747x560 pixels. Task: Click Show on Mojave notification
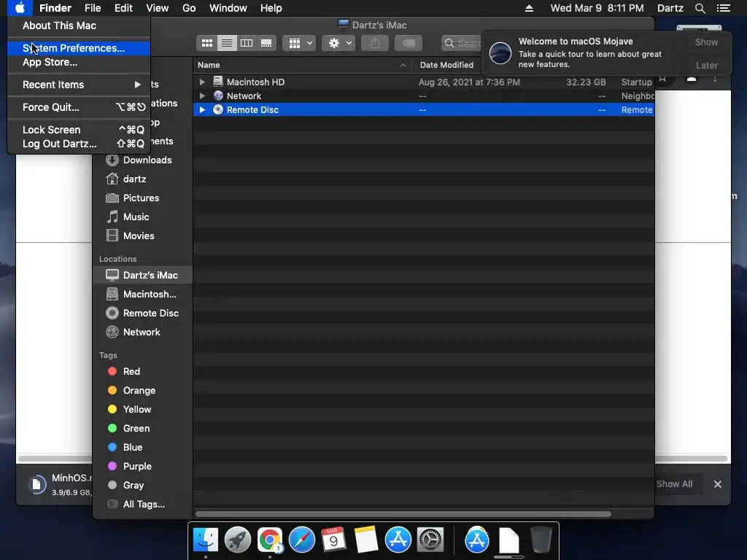[706, 42]
